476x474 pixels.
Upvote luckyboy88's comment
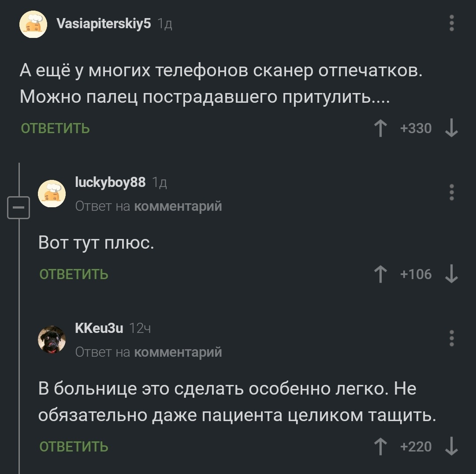[379, 275]
